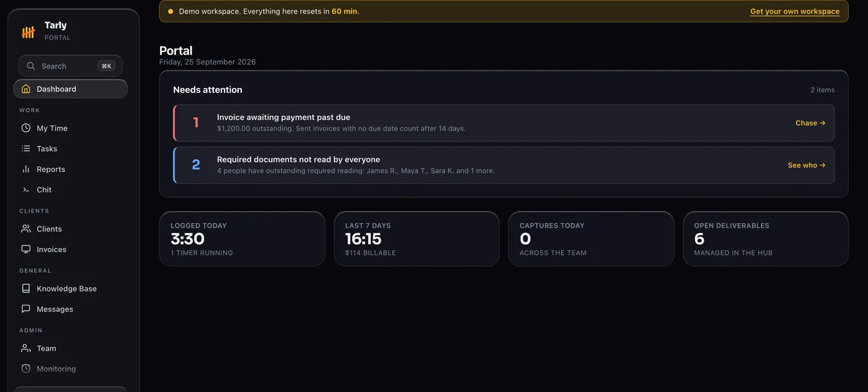This screenshot has width=868, height=392.
Task: Click the Team person icon
Action: [x=26, y=348]
